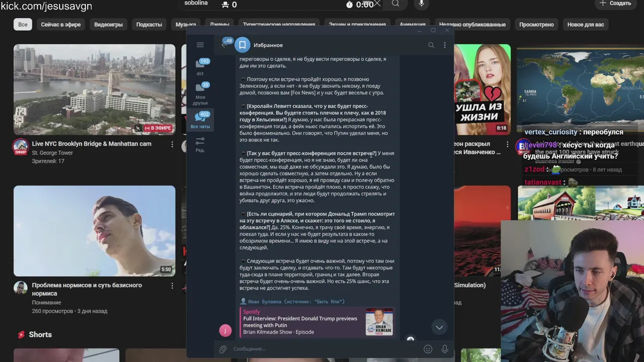Jump to bottom with chevron-down button
Viewport: 644px width, 362px height.
[x=439, y=327]
